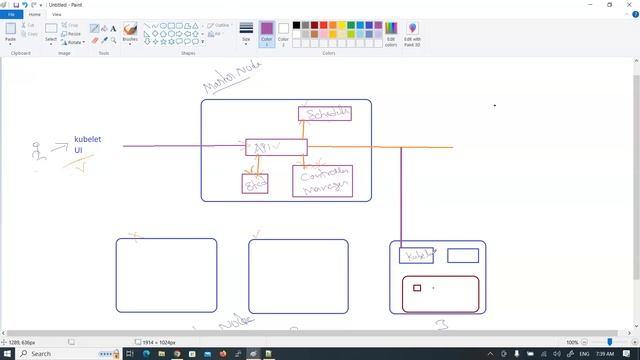Click Edit with Paint 3D
Viewport: 640px width, 360px height.
click(412, 34)
